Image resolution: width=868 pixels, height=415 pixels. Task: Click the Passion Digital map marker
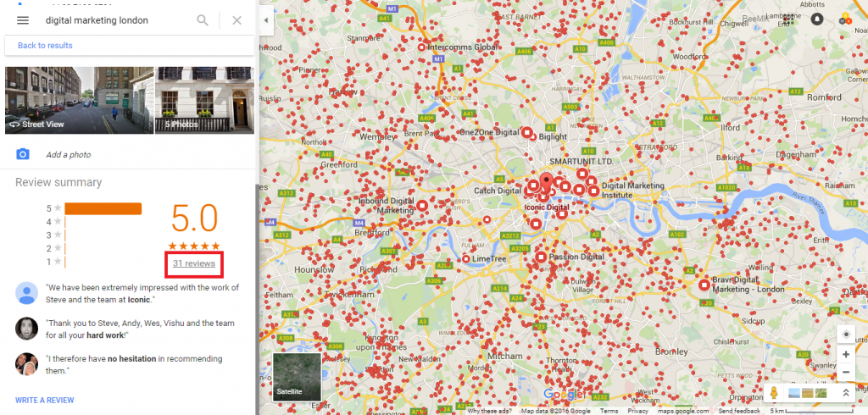(541, 257)
